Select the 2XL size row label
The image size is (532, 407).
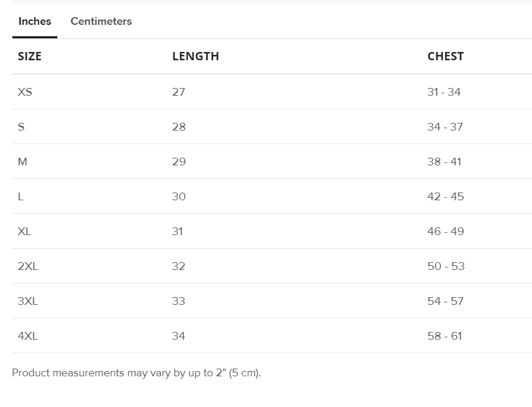[x=28, y=266]
